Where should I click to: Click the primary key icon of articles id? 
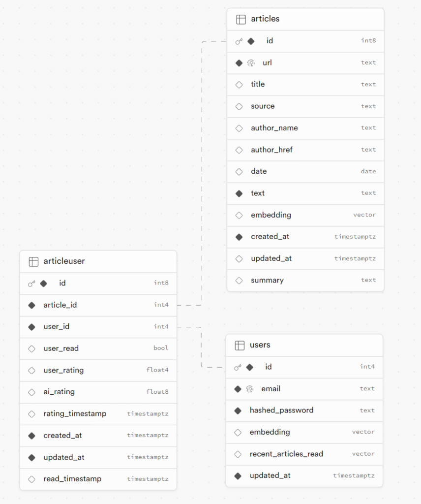[239, 41]
